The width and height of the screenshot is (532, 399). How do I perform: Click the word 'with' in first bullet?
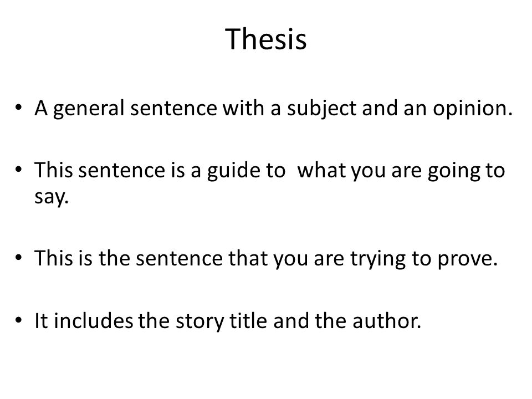point(243,108)
